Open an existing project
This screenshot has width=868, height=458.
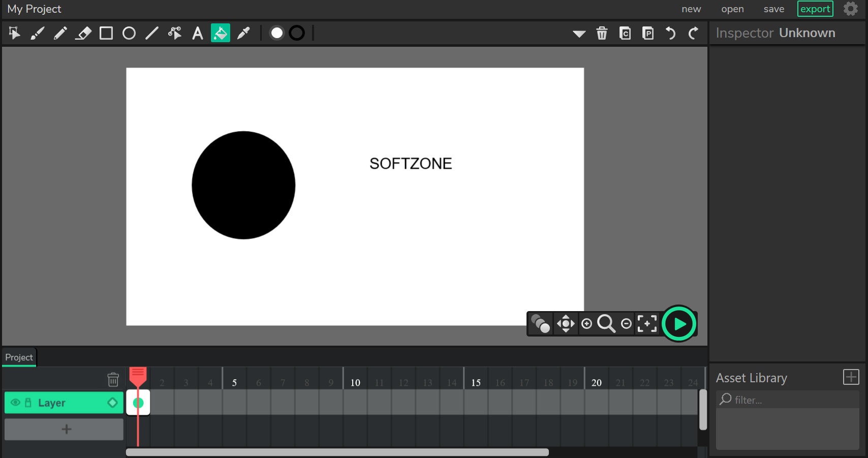pos(732,9)
